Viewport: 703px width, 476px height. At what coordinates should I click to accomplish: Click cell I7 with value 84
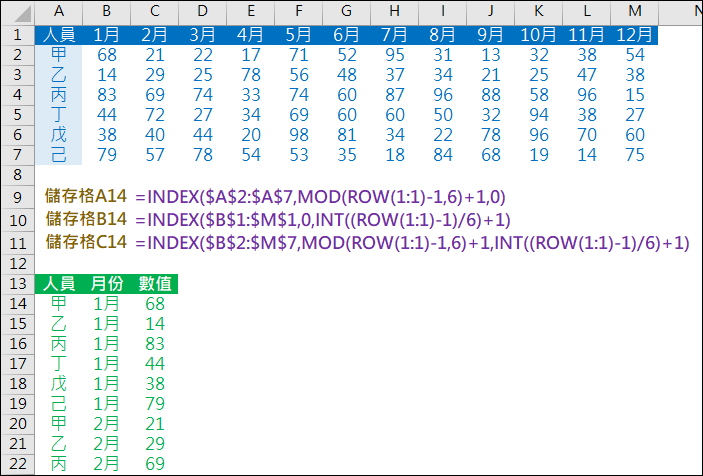[443, 155]
